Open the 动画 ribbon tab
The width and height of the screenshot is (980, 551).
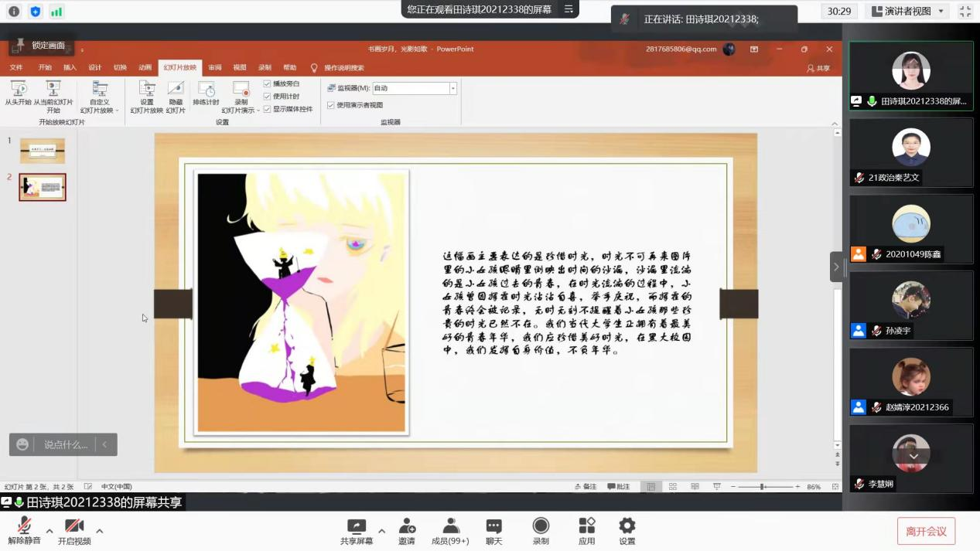pyautogui.click(x=145, y=68)
